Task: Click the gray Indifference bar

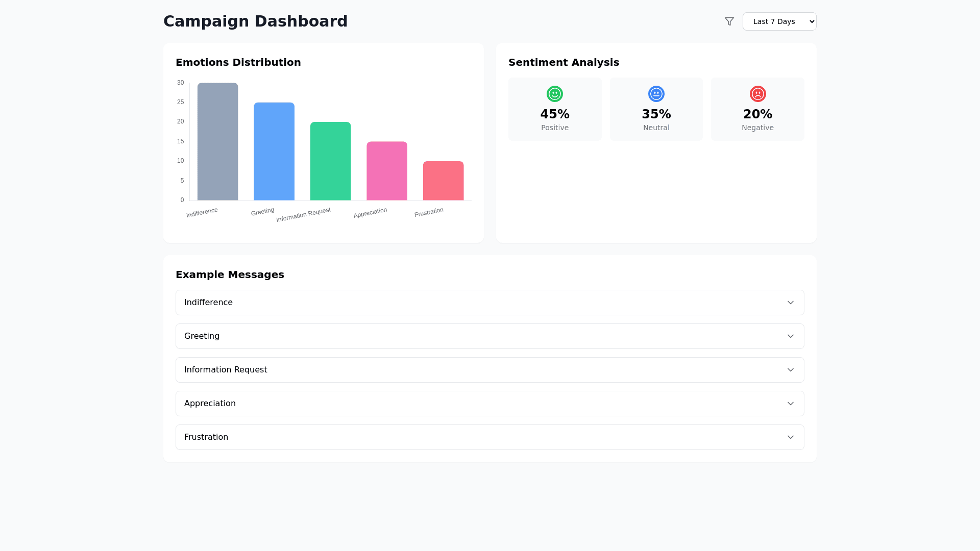Action: point(217,142)
